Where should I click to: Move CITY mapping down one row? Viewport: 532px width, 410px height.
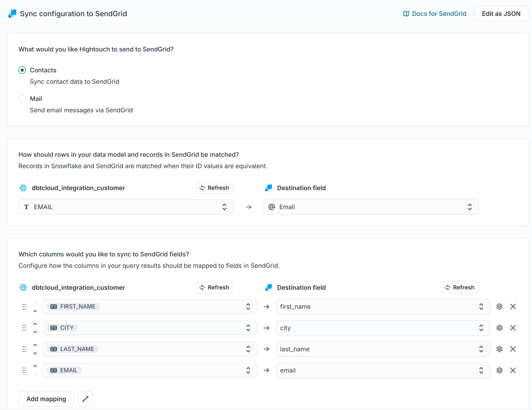(x=35, y=332)
